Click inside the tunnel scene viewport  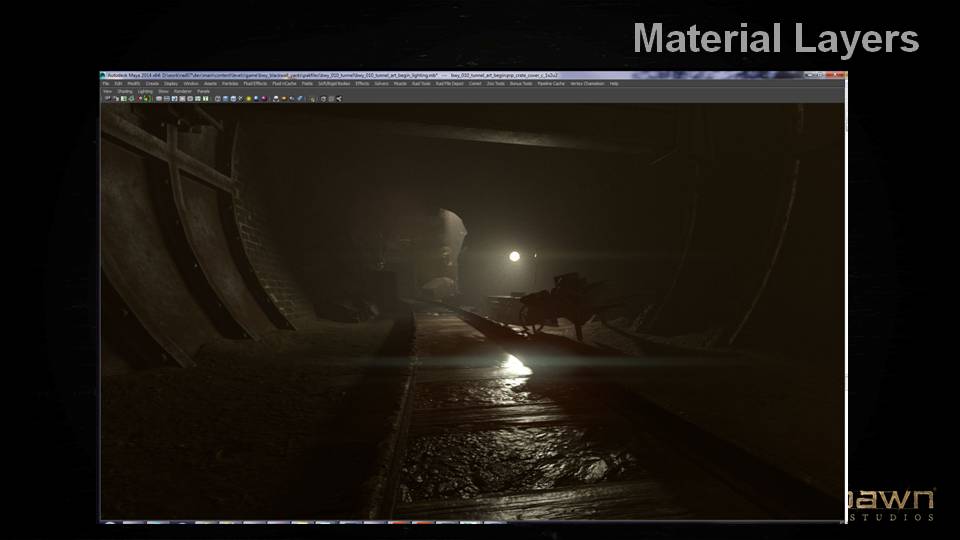pos(472,311)
